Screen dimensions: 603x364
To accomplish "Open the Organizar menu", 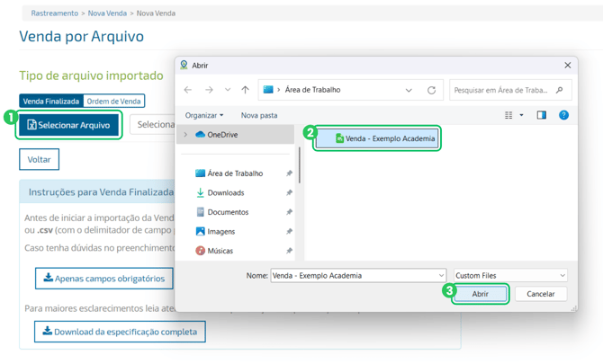I will pos(204,115).
